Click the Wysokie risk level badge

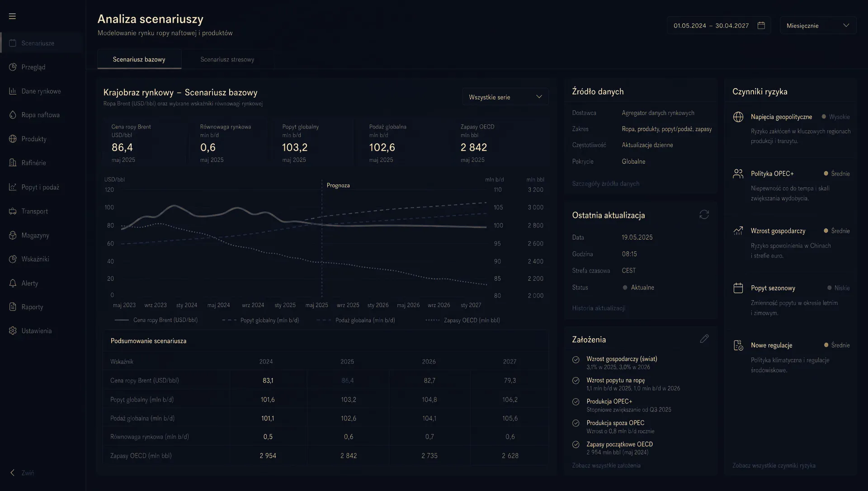836,117
